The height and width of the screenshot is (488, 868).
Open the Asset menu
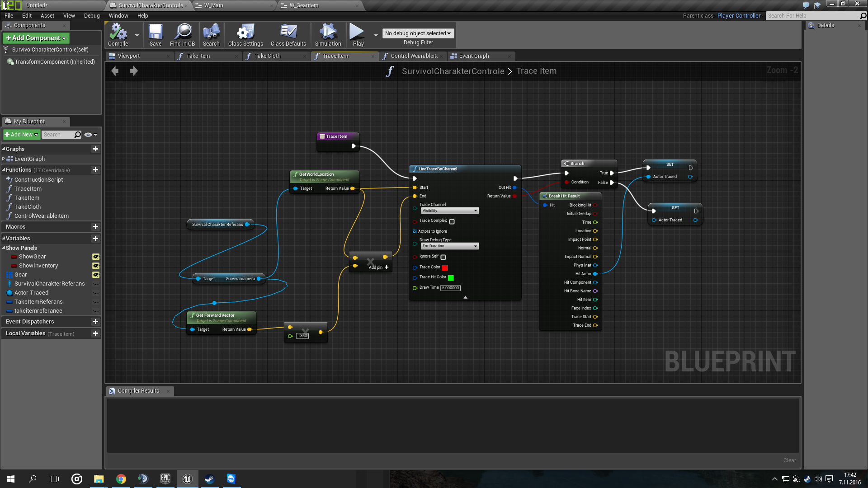coord(47,15)
